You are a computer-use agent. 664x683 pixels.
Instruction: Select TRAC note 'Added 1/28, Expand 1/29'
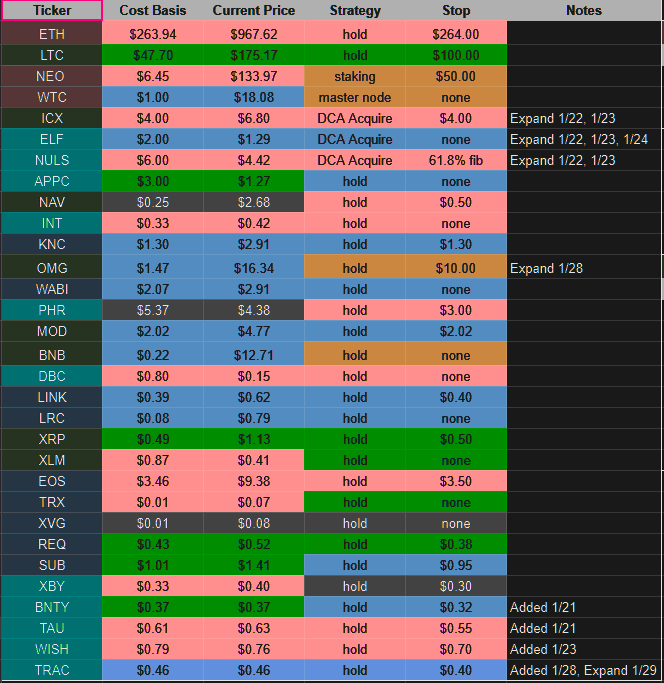pos(583,670)
